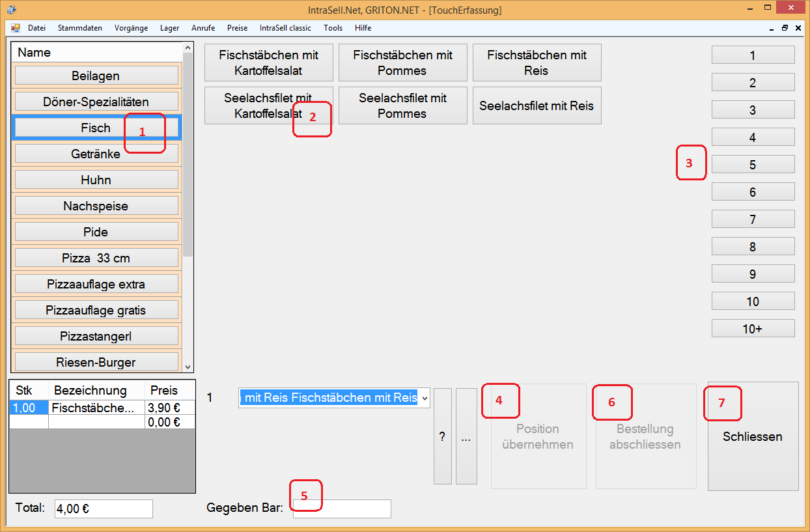Click the question mark button
This screenshot has width=810, height=532.
click(x=443, y=436)
